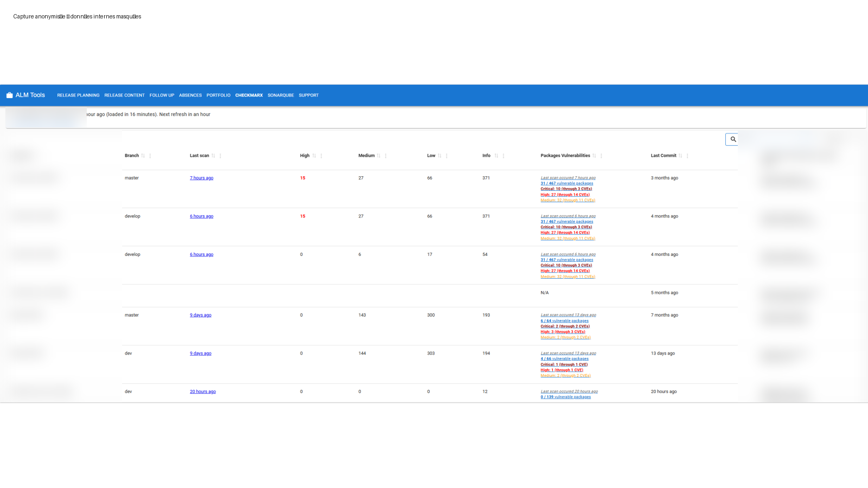Screen dimensions: 868x488
Task: Go to the Support page
Action: point(309,95)
